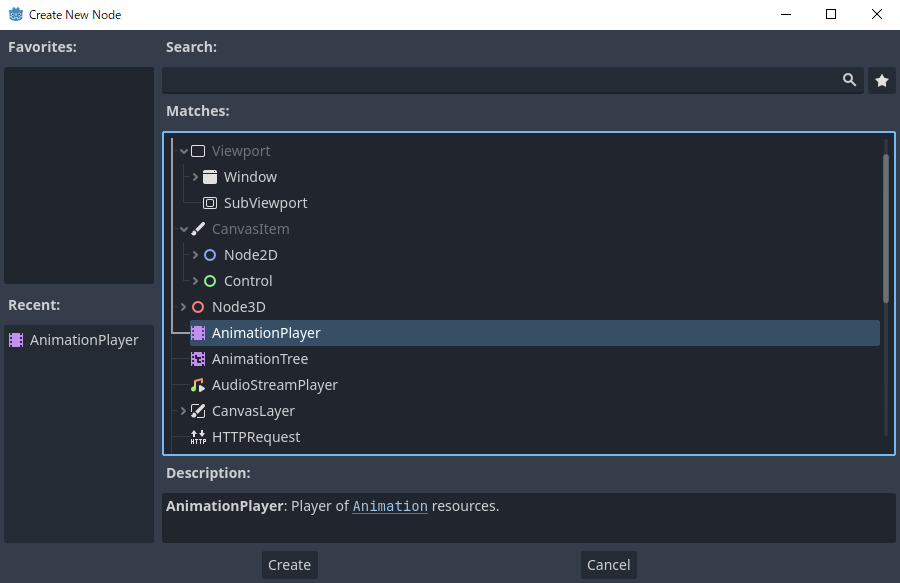Click inside the Search input field

[x=500, y=80]
